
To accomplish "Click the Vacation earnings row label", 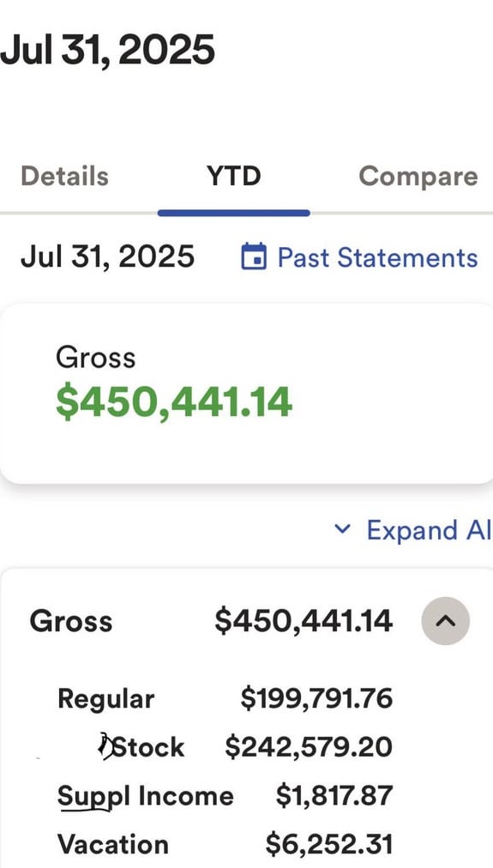I will [113, 845].
